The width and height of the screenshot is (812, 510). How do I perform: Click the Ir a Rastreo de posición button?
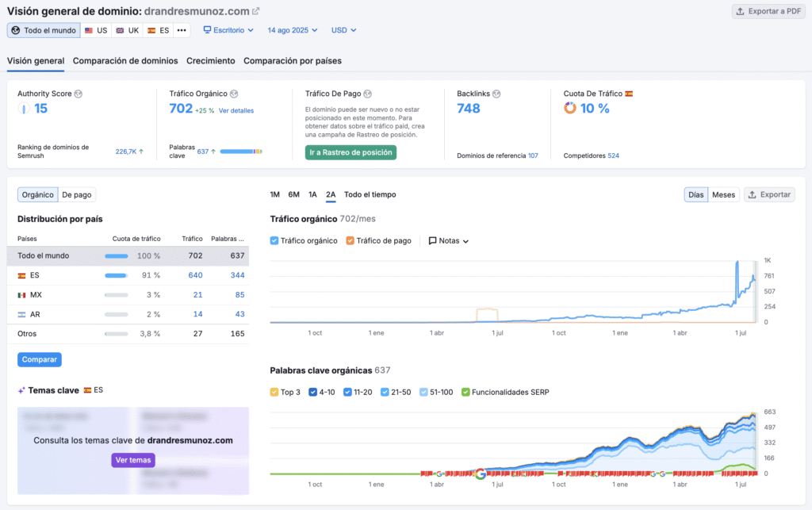tap(350, 152)
